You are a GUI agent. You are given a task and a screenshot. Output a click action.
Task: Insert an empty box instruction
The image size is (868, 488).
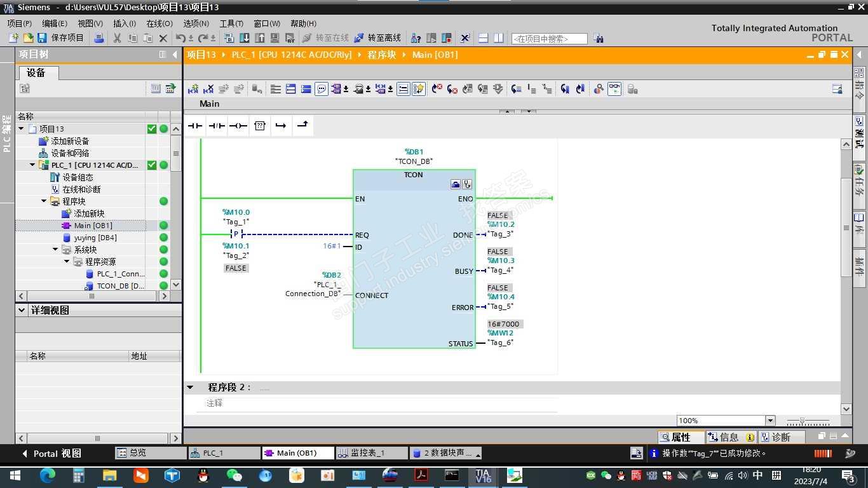(x=259, y=126)
